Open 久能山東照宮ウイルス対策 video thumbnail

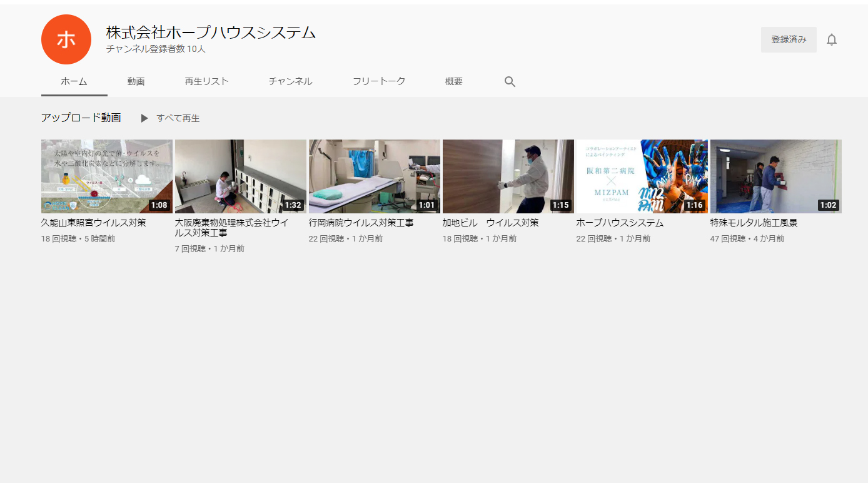tap(107, 176)
